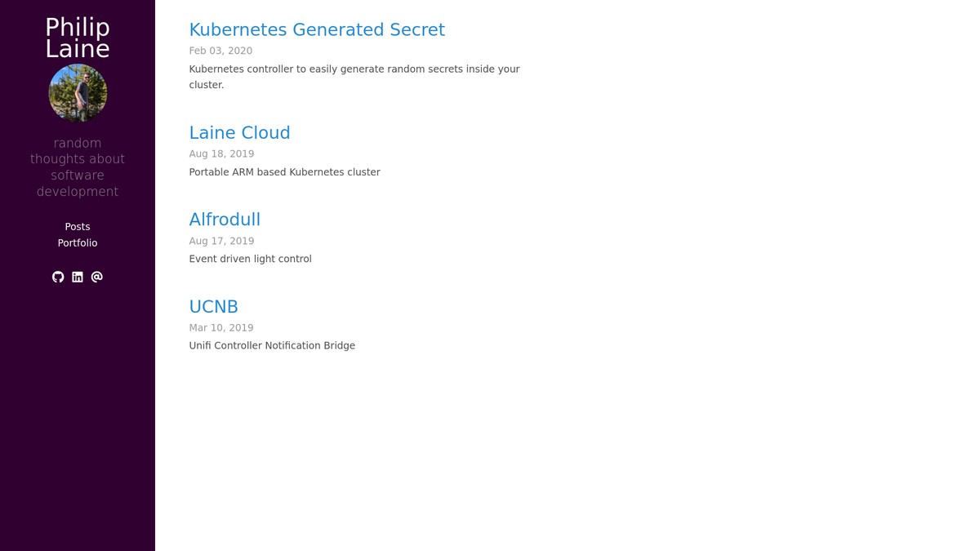This screenshot has width=980, height=551.
Task: Click the Aug 17, 2019 date
Action: 221,241
